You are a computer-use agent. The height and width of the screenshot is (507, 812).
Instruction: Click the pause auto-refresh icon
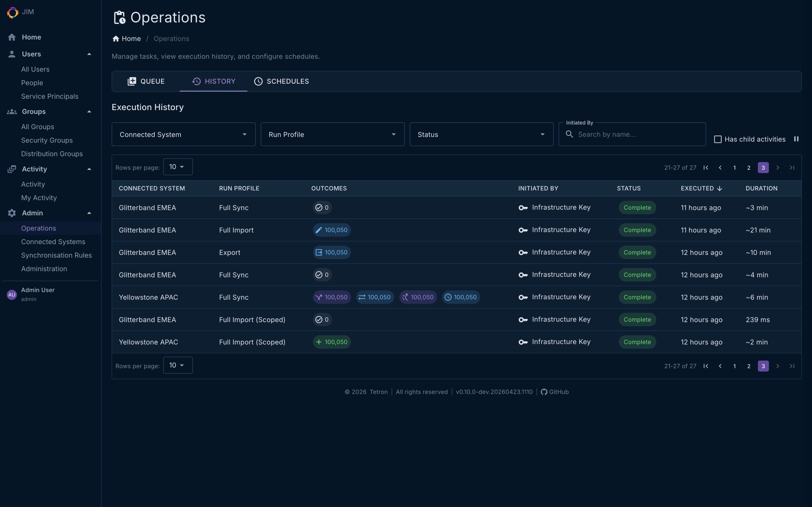tap(796, 139)
